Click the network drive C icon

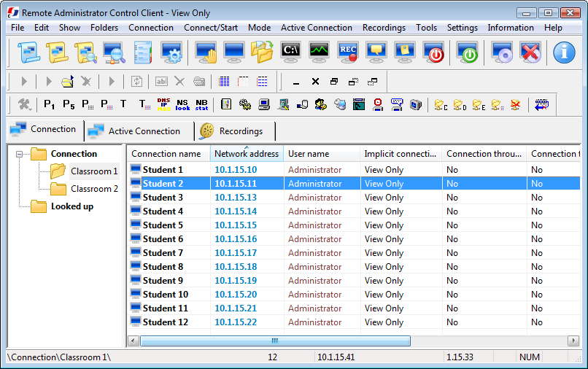tap(441, 104)
